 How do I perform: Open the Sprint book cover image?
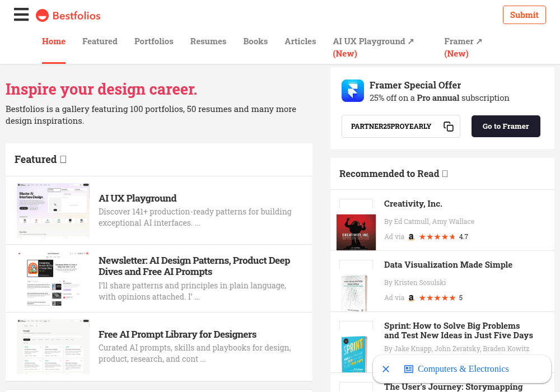(x=354, y=354)
